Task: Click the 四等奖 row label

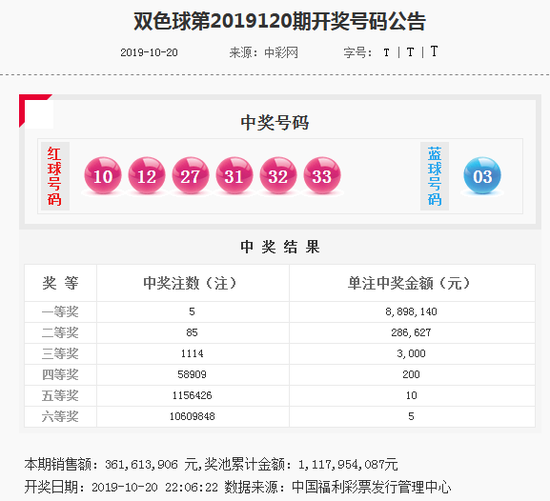Action: pyautogui.click(x=60, y=375)
